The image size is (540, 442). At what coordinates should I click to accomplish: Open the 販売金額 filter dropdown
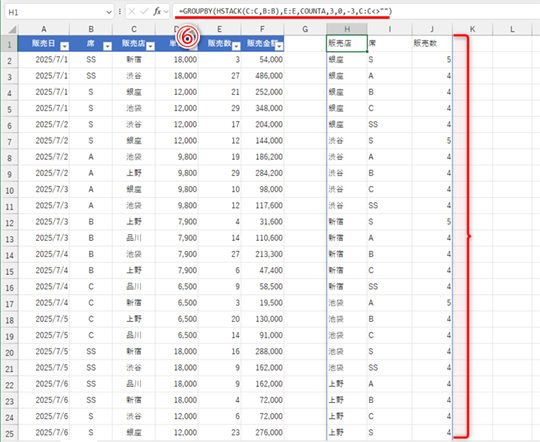[279, 46]
